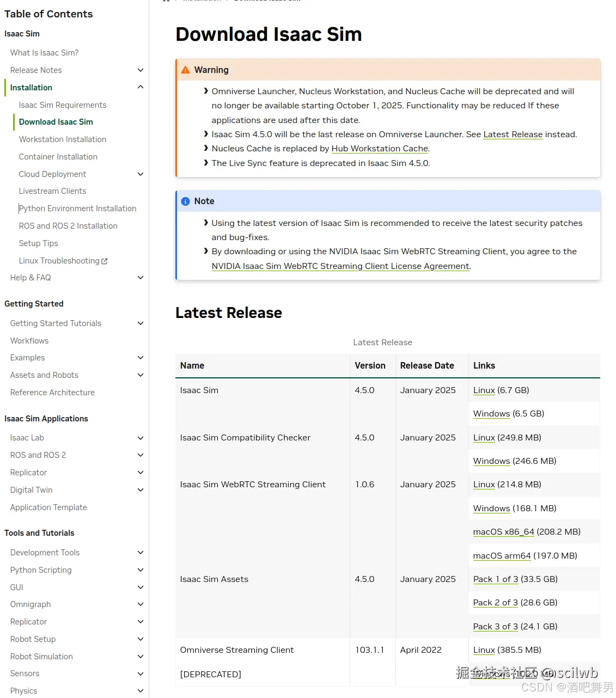Click the blue Note info icon
This screenshot has height=698, width=616.
pyautogui.click(x=185, y=201)
